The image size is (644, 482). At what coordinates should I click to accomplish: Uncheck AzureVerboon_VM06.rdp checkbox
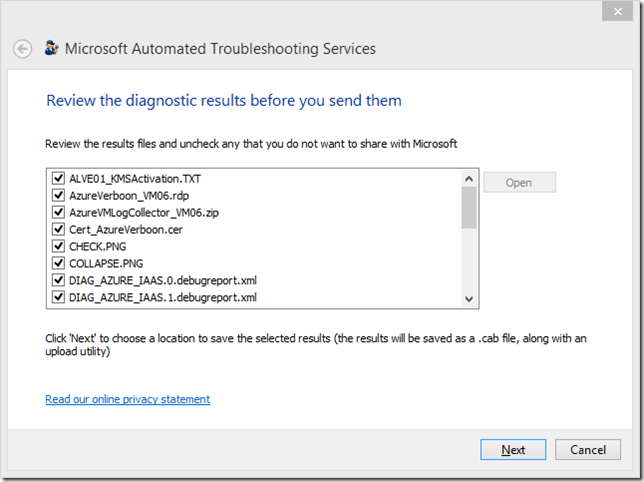(x=58, y=195)
